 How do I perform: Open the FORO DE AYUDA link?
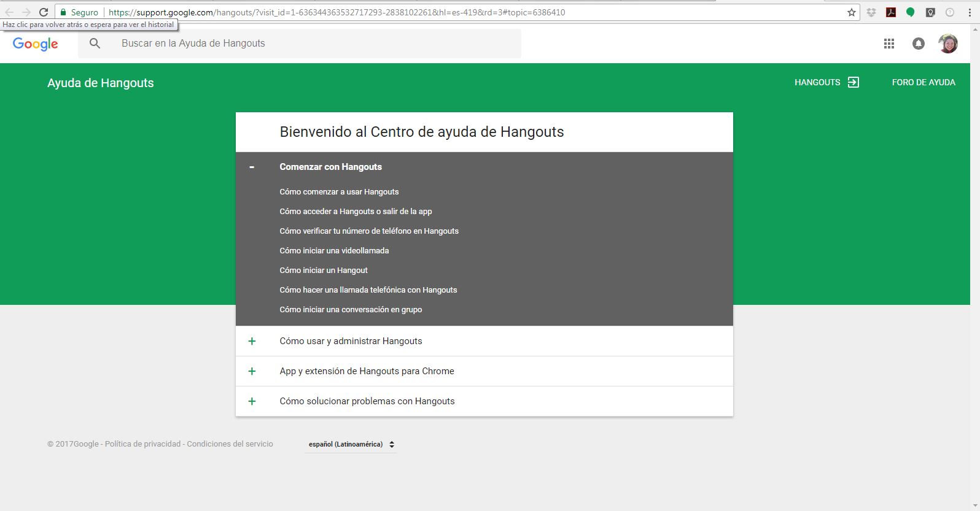coord(924,82)
